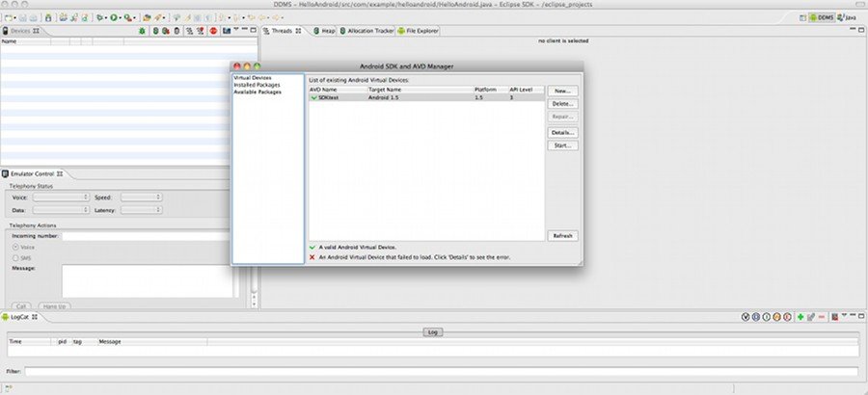
Task: Click the Run (green play) toolbar icon
Action: (x=114, y=18)
